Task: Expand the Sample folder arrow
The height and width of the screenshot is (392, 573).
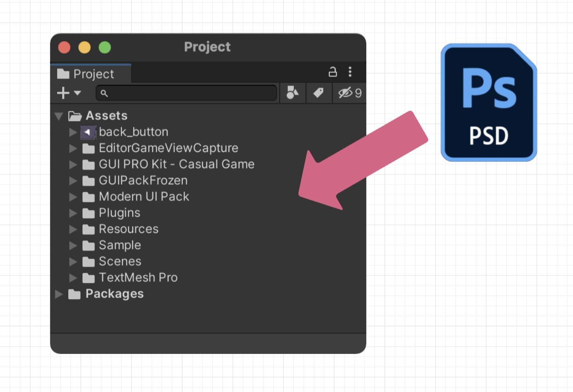Action: pos(73,245)
